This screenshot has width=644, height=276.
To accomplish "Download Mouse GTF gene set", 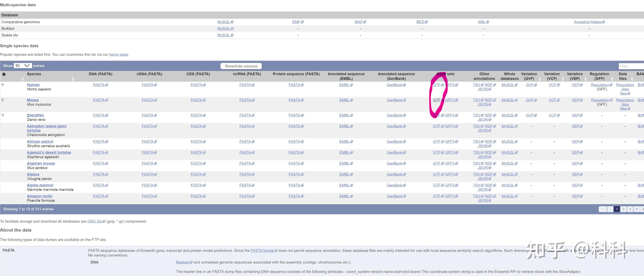I will (x=436, y=100).
